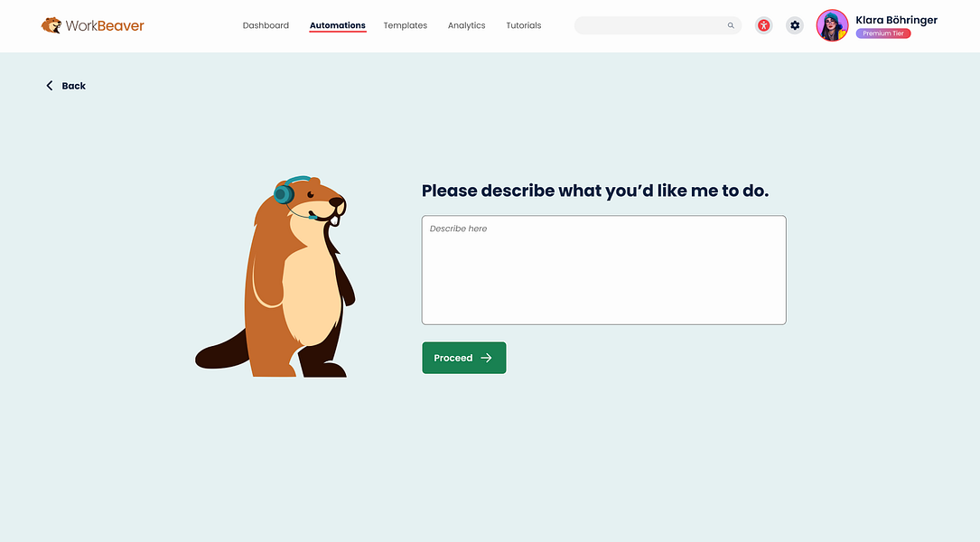
Task: Go to Tutorials from the navigation
Action: tap(523, 25)
